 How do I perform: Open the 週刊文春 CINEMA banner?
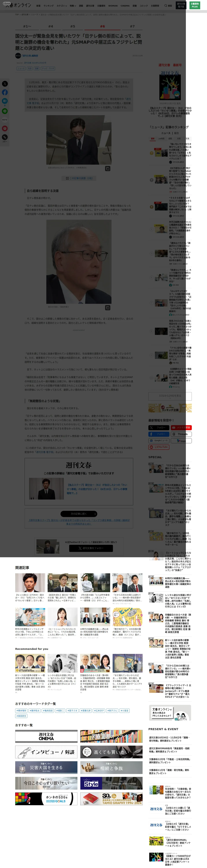pyautogui.click(x=46, y=736)
